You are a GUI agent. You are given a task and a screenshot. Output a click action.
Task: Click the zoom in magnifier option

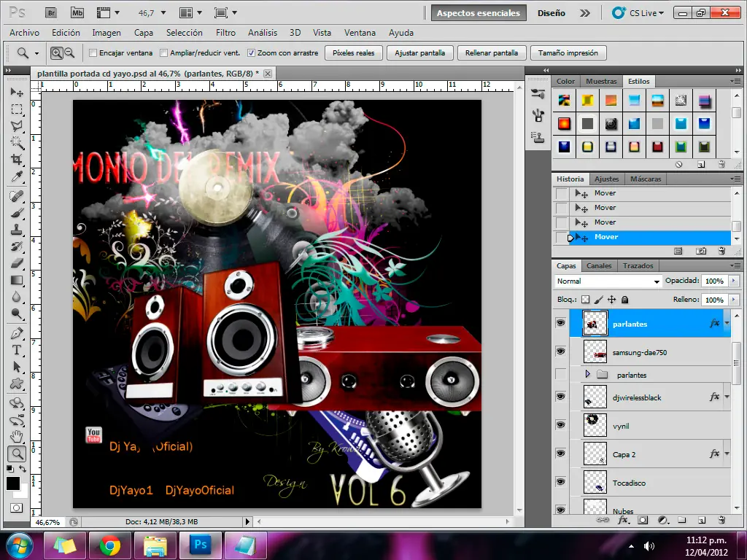point(57,52)
